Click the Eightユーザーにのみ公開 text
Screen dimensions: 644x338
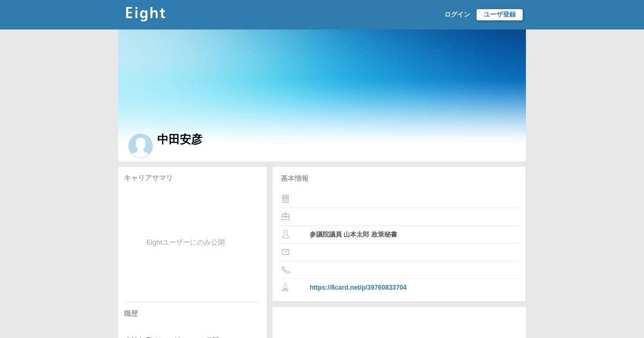click(x=186, y=243)
